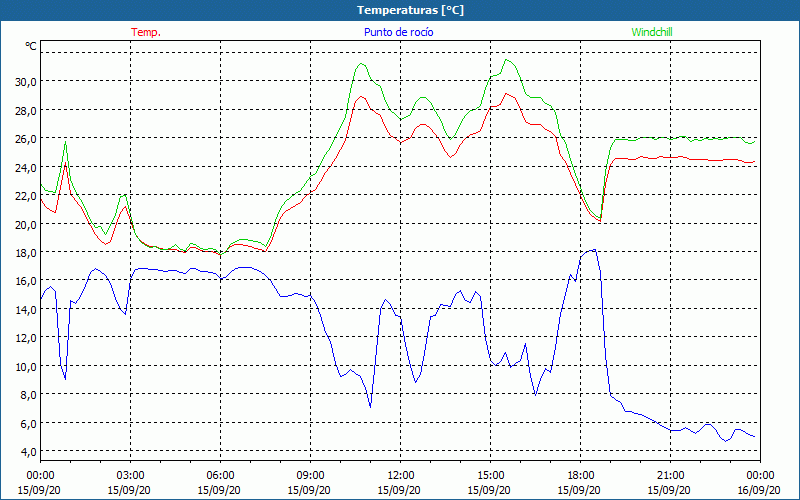Click the 09:00 time axis label
Viewport: 800px width, 500px height.
pos(310,476)
